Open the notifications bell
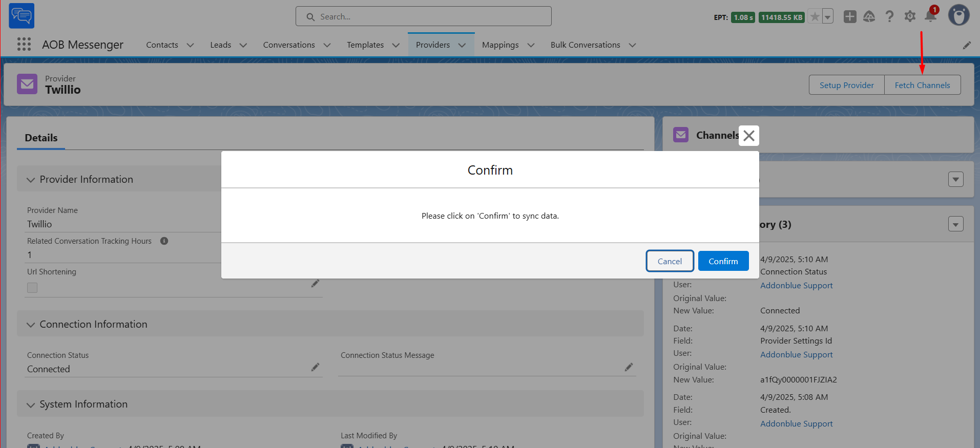This screenshot has width=980, height=448. 930,16
